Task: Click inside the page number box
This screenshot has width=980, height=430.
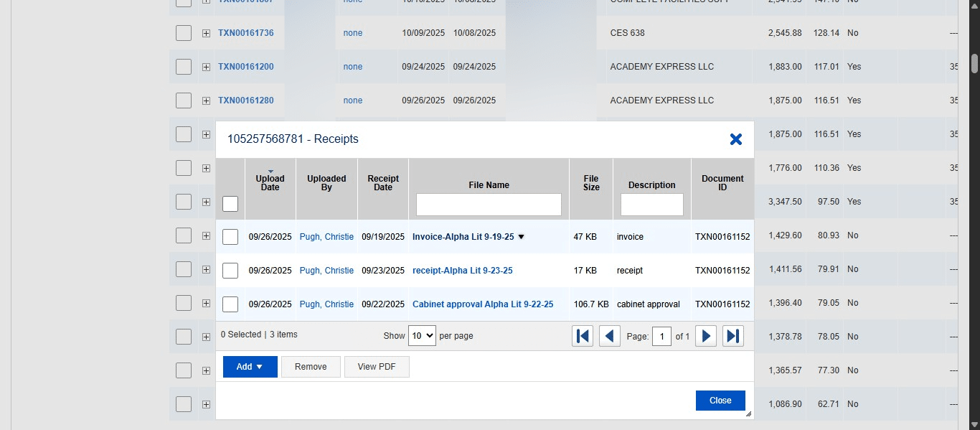Action: pos(661,335)
